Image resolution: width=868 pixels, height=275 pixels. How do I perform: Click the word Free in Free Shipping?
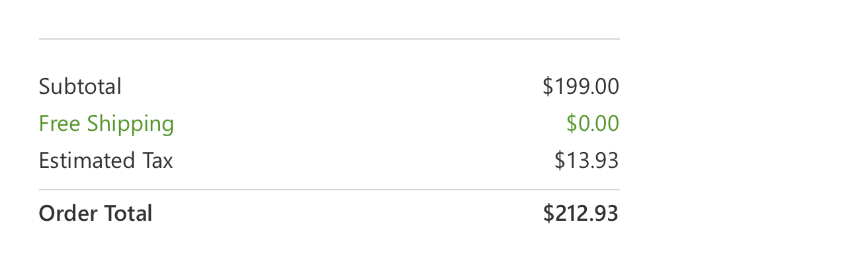click(x=60, y=124)
